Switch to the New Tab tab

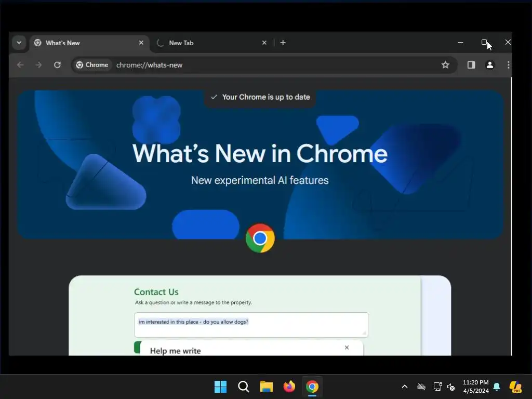210,43
